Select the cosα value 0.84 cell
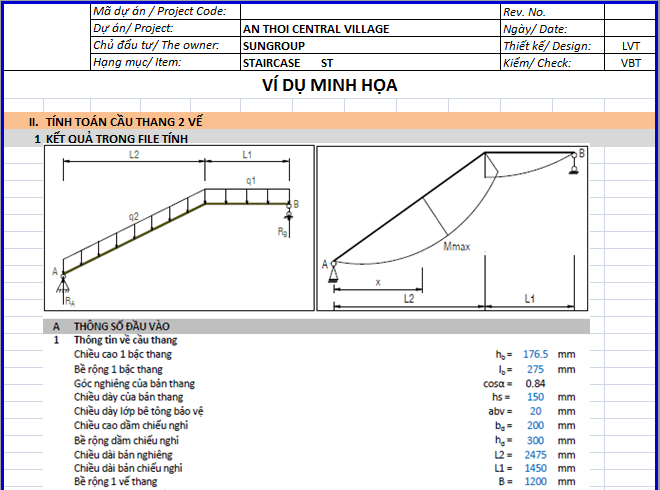Screen dimensions: 660x490 tap(534, 383)
